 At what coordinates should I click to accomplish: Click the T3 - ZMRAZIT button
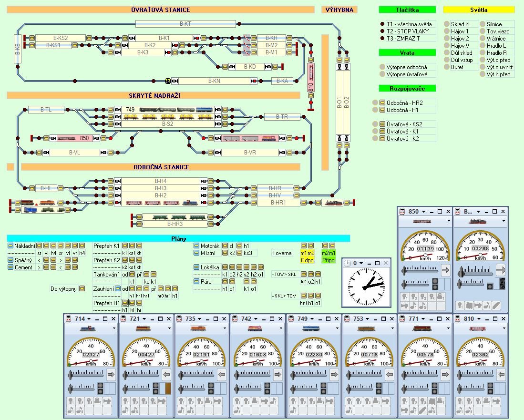[x=382, y=38]
